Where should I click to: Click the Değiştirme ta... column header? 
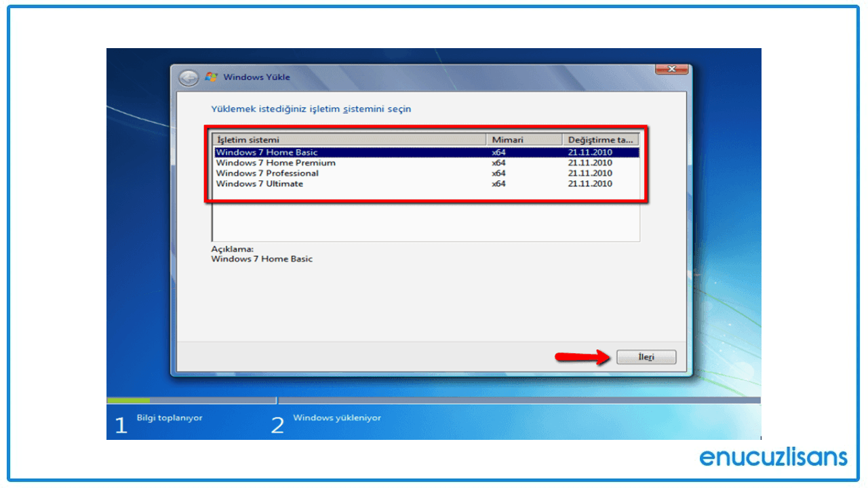pos(601,140)
